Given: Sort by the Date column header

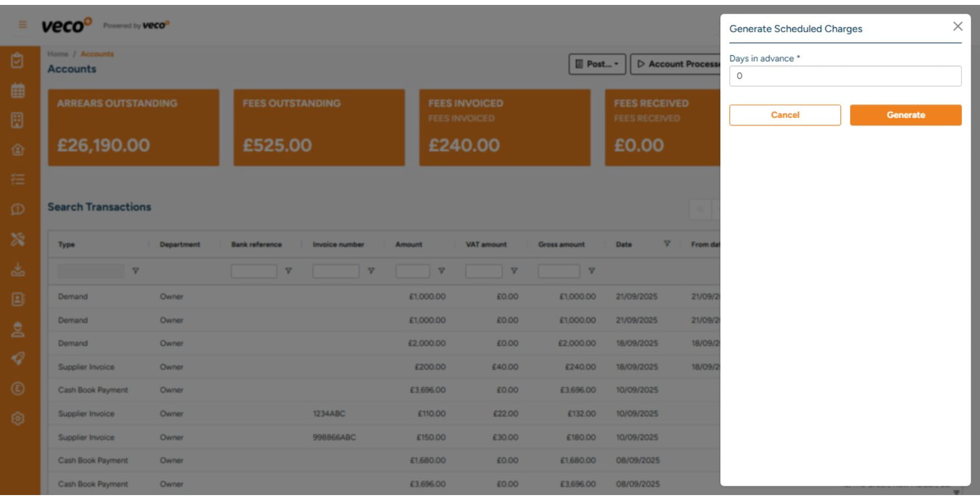Looking at the screenshot, I should [624, 245].
